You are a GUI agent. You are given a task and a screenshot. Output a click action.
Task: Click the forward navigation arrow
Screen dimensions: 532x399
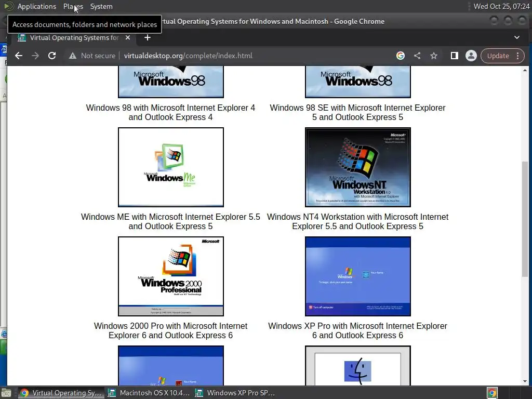(x=35, y=56)
